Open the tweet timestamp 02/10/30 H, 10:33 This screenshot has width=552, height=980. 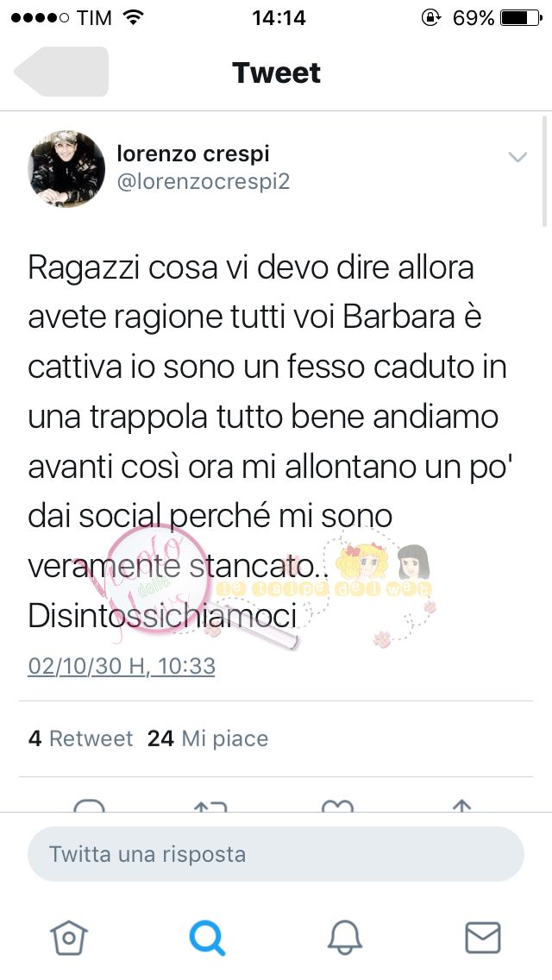coord(122,666)
